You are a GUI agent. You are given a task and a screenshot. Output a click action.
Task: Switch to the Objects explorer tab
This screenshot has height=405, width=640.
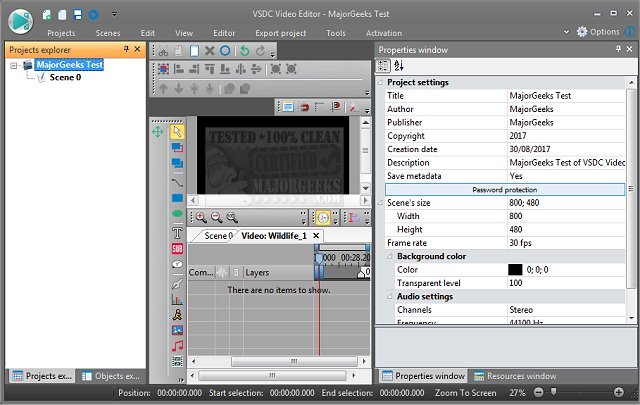[x=111, y=376]
